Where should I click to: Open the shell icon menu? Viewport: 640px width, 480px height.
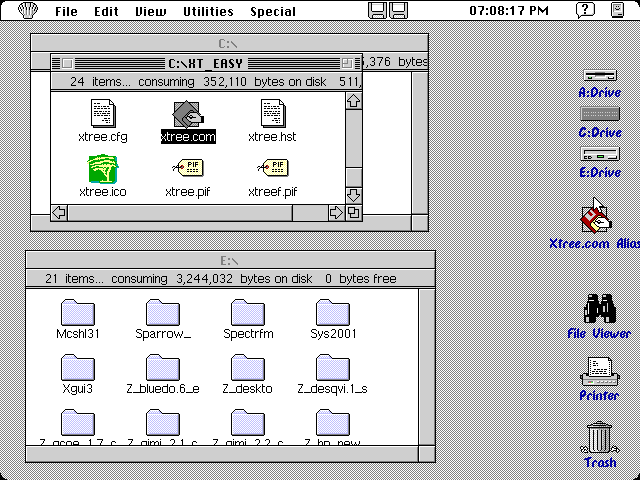click(28, 10)
